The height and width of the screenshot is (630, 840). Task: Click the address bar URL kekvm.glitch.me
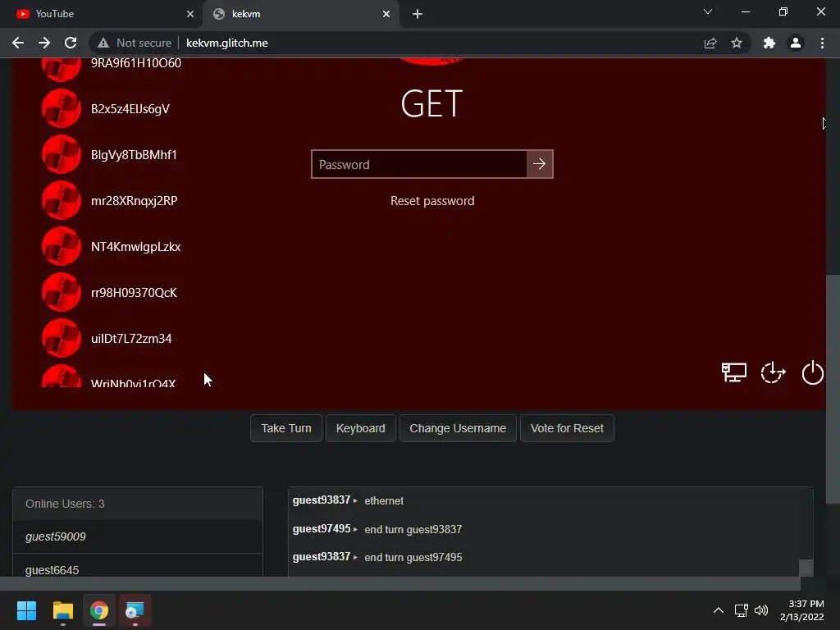(x=227, y=43)
